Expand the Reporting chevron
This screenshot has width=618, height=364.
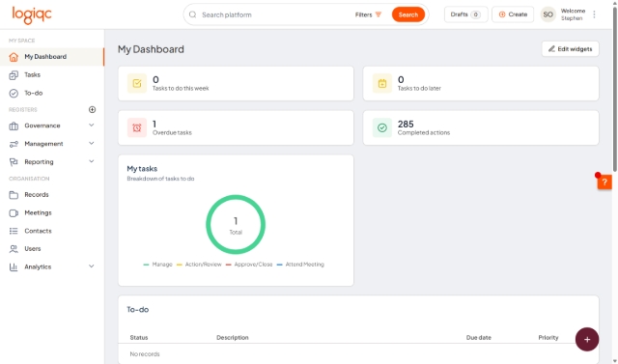92,161
